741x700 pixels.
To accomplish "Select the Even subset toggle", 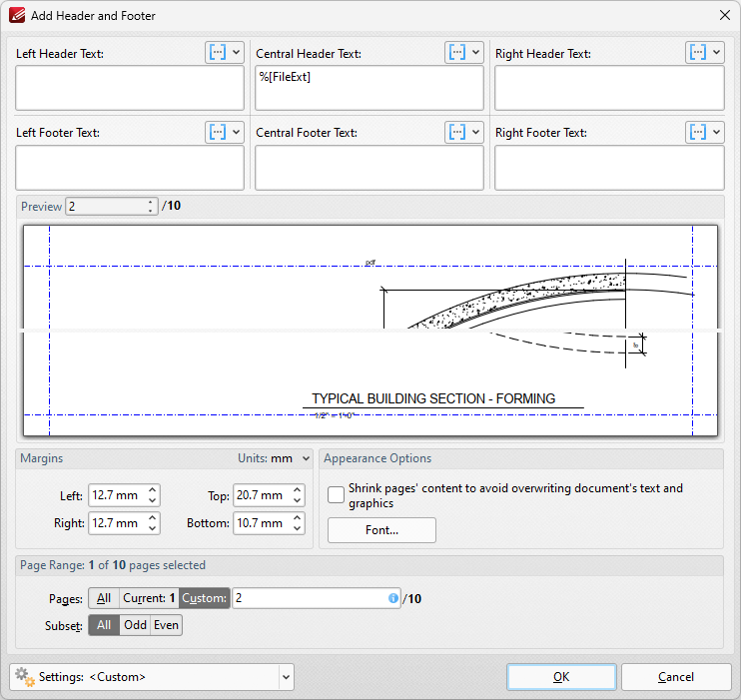I will pos(166,625).
